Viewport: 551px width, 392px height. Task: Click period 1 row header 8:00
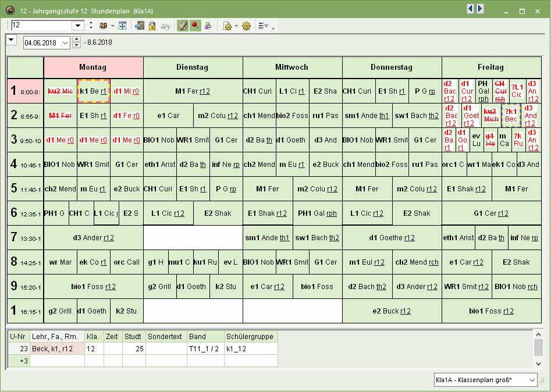[x=25, y=91]
